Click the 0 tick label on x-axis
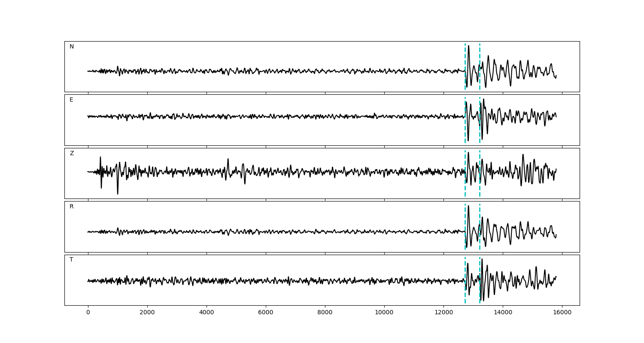The image size is (644, 343). coord(88,313)
